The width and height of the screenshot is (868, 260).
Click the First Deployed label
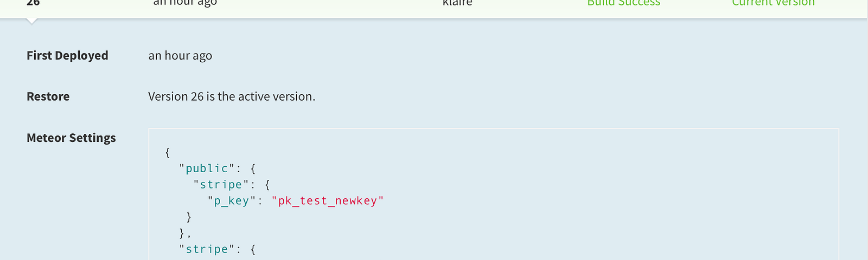[67, 55]
